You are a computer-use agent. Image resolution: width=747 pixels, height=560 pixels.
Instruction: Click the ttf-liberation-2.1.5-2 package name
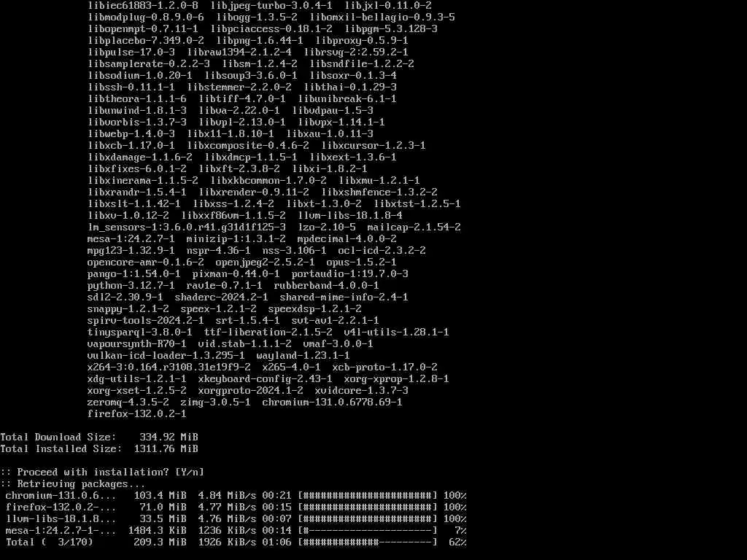click(x=268, y=332)
